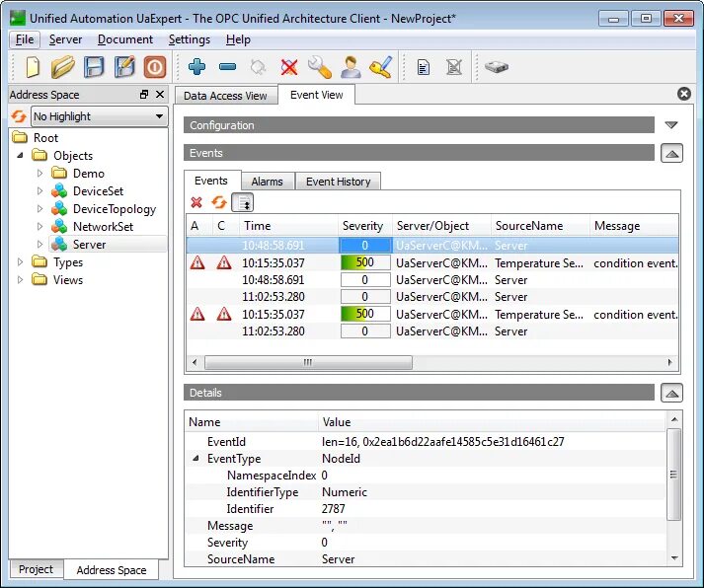The image size is (704, 588).
Task: Click the Add Document page icon
Action: click(x=423, y=67)
